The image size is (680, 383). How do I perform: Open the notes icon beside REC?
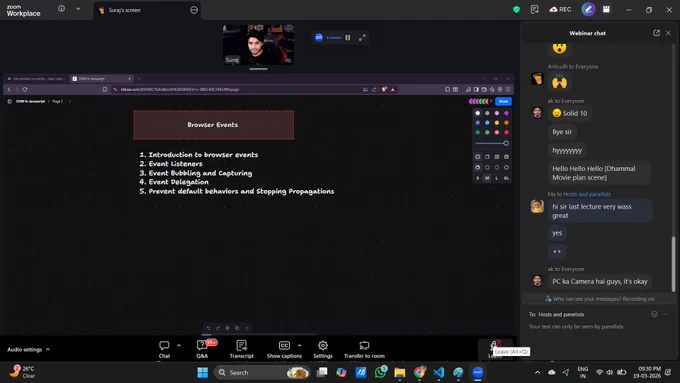click(x=534, y=10)
